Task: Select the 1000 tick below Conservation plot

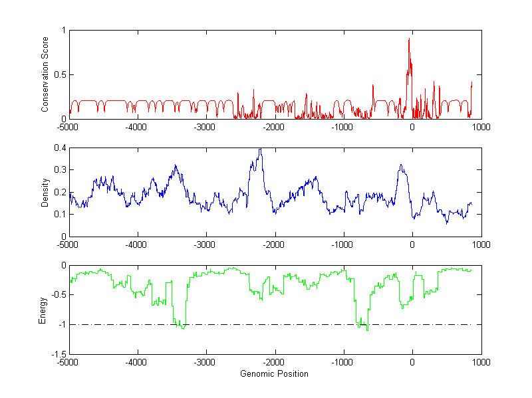Action: pos(481,126)
